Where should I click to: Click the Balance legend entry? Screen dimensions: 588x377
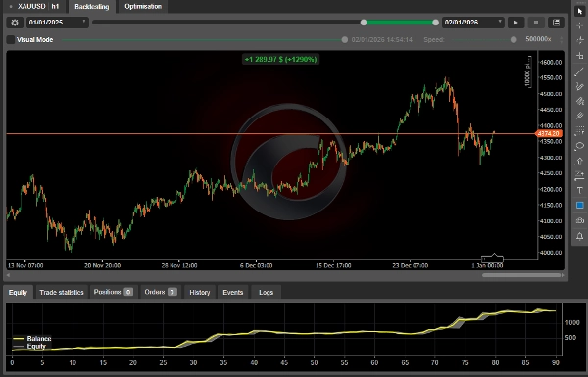coord(32,339)
